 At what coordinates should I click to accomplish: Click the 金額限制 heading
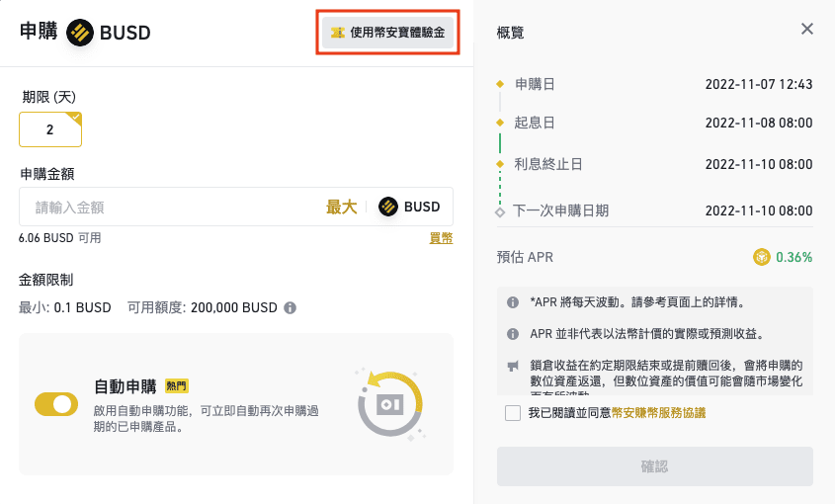tap(45, 280)
